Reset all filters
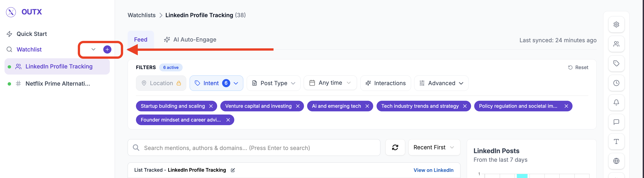644x178 pixels. point(578,67)
